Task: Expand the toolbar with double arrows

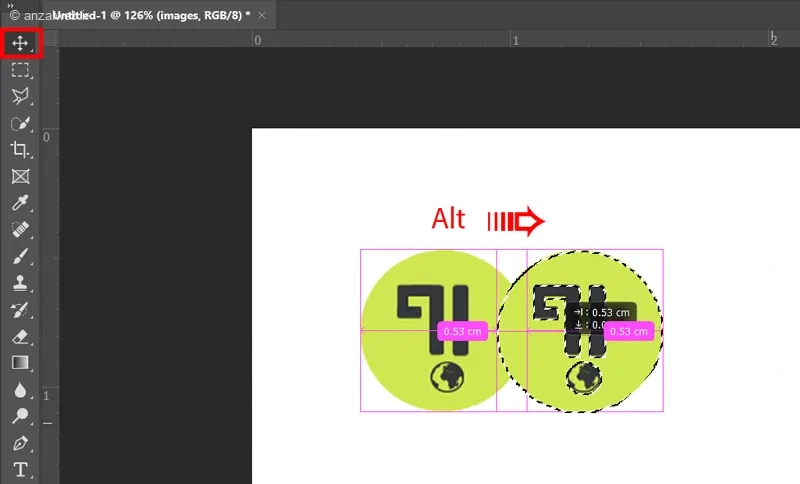Action: pos(11,6)
